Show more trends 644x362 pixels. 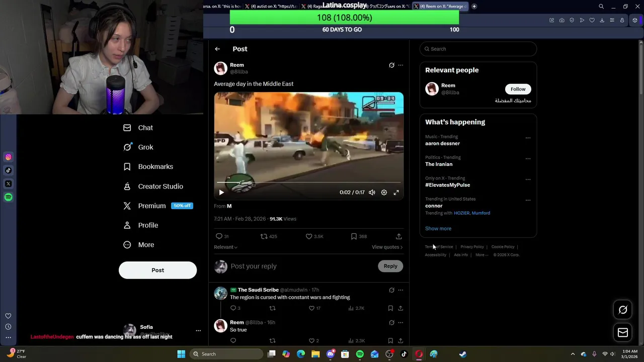point(438,228)
